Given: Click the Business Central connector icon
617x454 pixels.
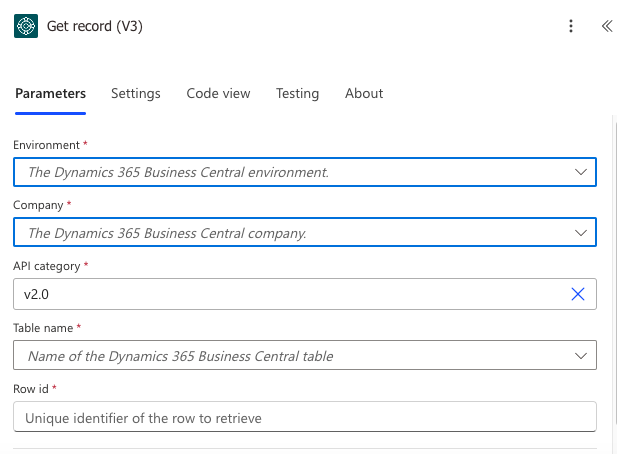Looking at the screenshot, I should pos(26,26).
